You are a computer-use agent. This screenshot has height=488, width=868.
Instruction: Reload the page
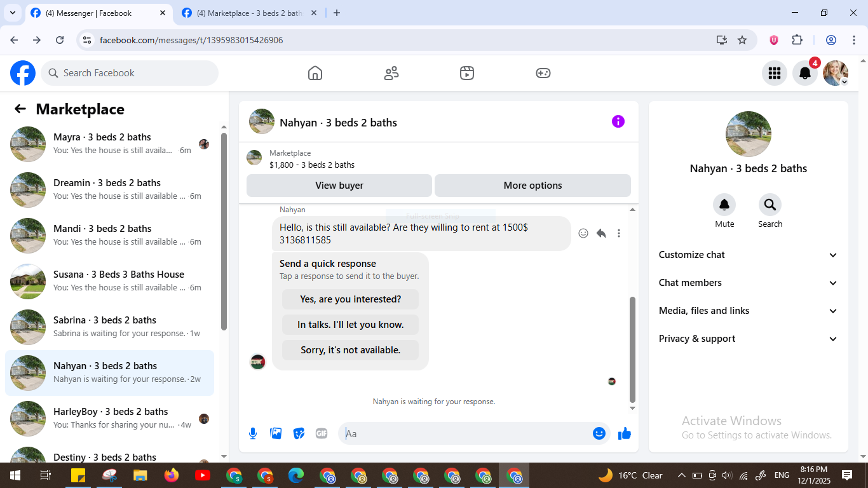tap(60, 40)
